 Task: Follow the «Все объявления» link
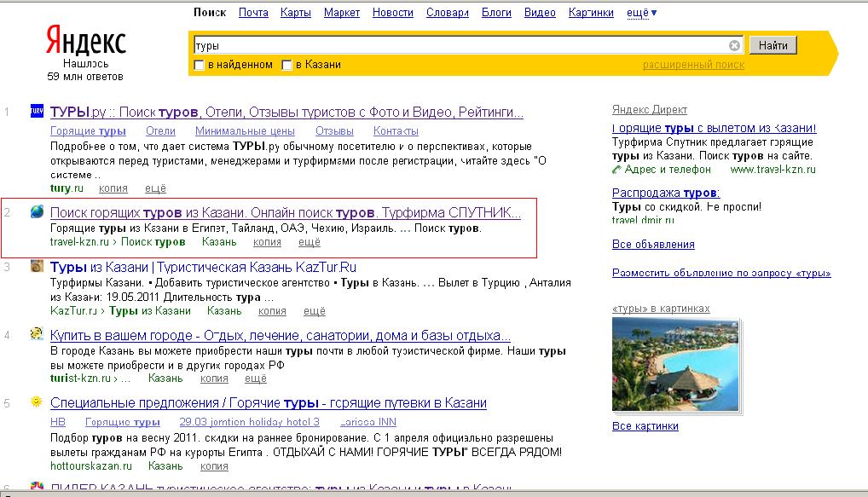(653, 243)
